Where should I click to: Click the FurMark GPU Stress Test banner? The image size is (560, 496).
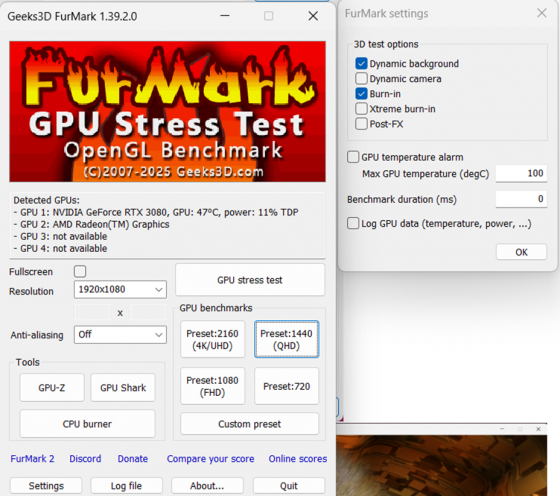[x=168, y=111]
